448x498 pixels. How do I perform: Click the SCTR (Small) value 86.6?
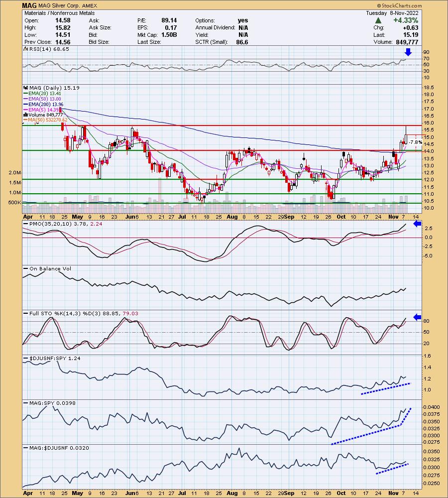point(242,42)
